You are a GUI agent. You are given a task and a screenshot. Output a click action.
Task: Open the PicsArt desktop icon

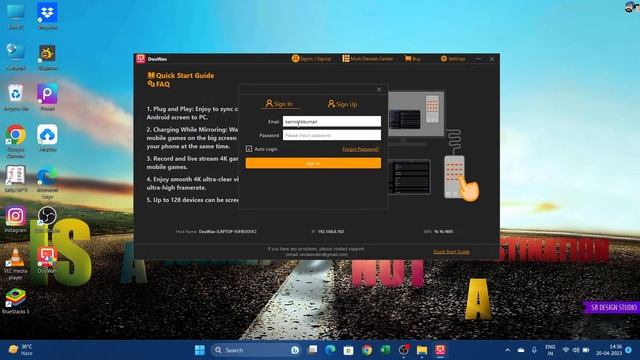(x=47, y=98)
